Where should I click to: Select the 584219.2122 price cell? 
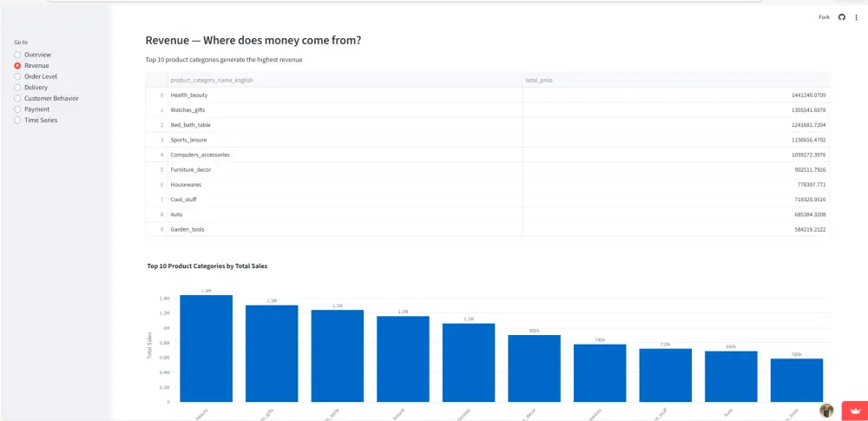pos(676,229)
